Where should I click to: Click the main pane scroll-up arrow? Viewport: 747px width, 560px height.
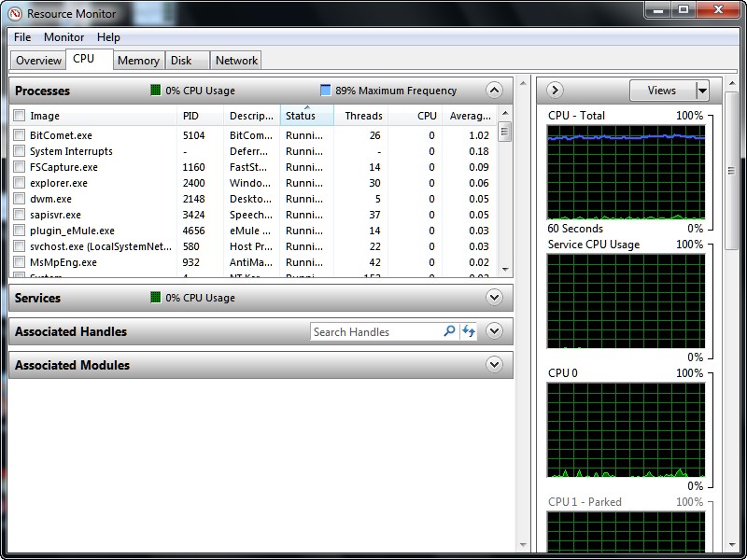coord(523,84)
